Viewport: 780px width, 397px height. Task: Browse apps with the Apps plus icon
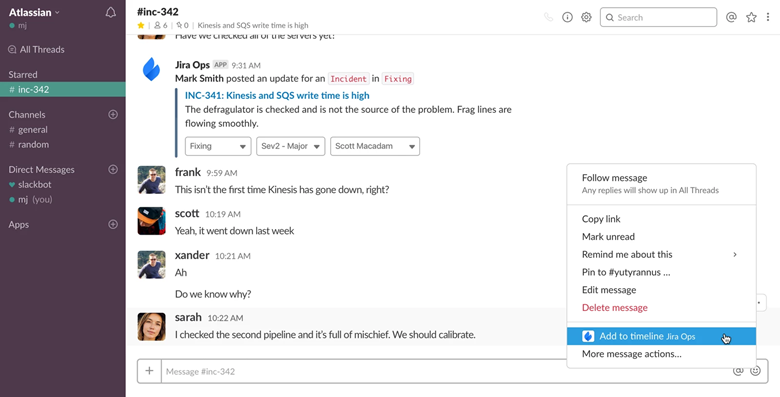(113, 224)
